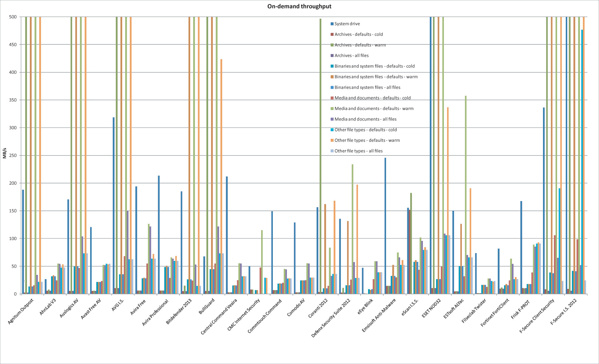The image size is (599, 364).
Task: Click the 'Avira Professional' axis label
Action: (x=155, y=312)
